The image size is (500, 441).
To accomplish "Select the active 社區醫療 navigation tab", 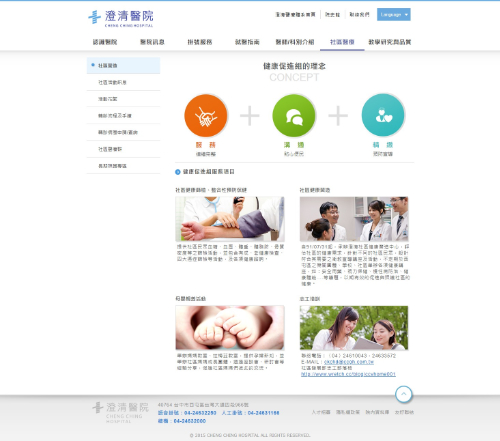I will [x=342, y=42].
